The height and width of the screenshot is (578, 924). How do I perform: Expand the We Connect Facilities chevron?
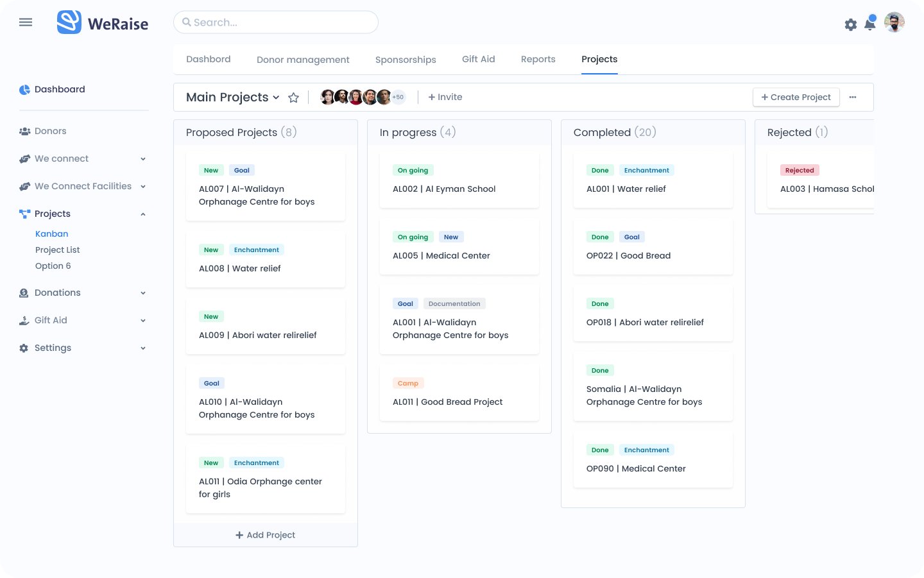(x=143, y=187)
